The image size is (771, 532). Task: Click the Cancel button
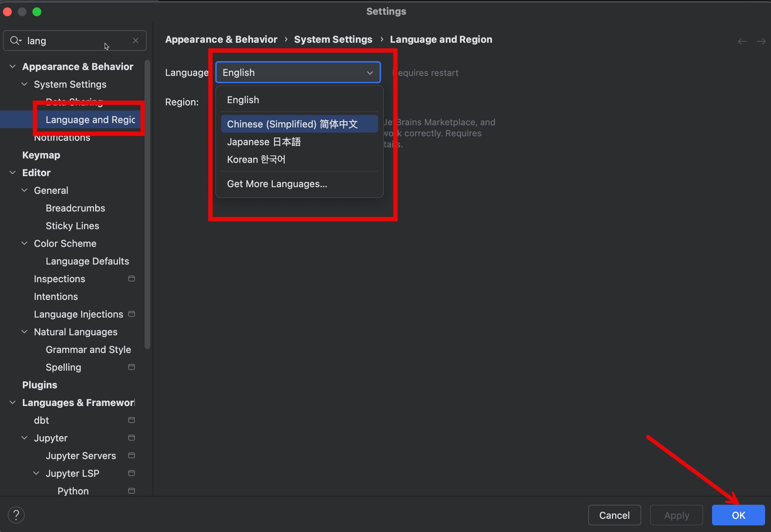614,515
